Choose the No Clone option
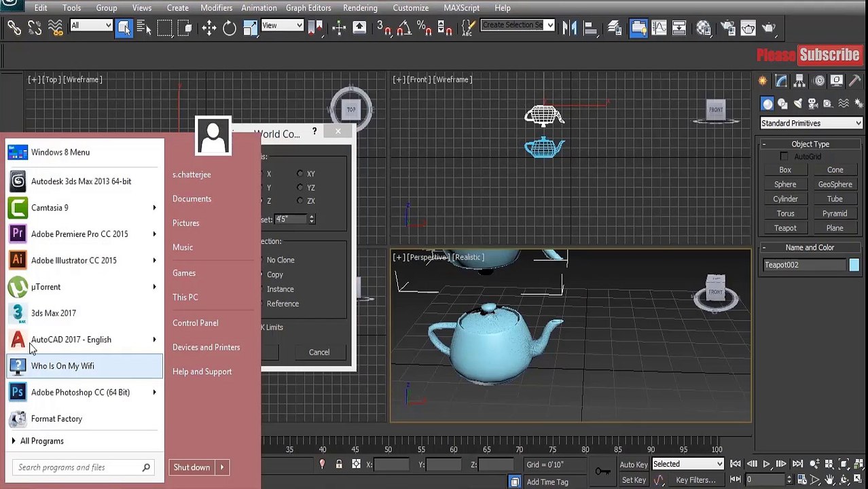The height and width of the screenshot is (489, 868). 280,260
